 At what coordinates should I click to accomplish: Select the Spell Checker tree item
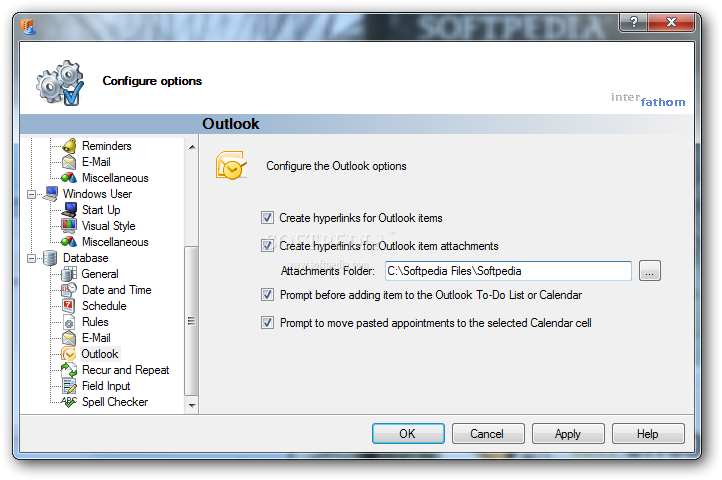(x=115, y=402)
